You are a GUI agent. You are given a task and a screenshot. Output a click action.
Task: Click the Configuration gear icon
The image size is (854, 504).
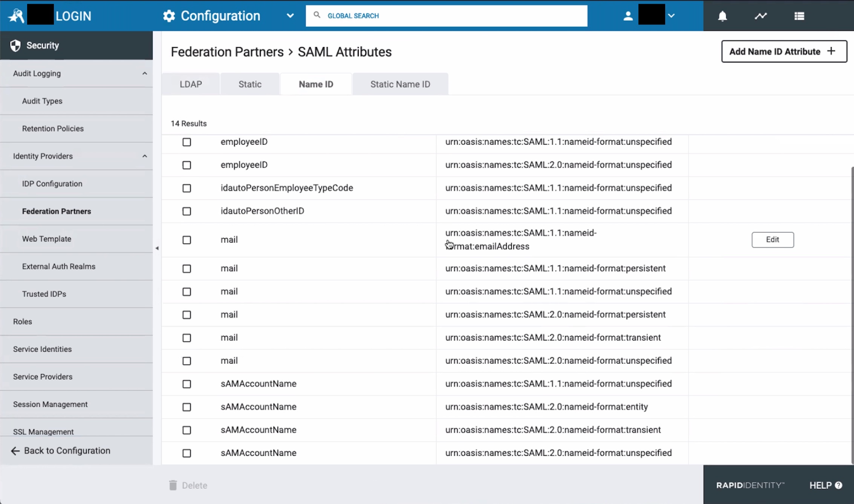[x=168, y=15]
